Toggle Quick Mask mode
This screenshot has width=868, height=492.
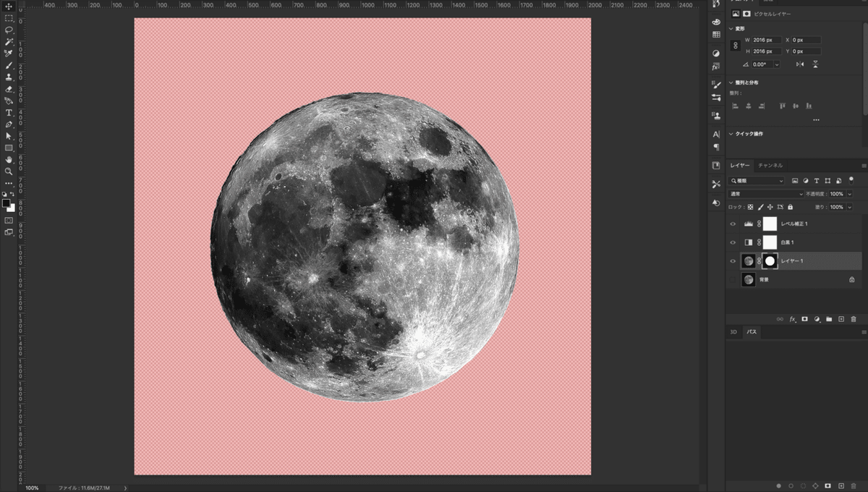click(x=9, y=220)
